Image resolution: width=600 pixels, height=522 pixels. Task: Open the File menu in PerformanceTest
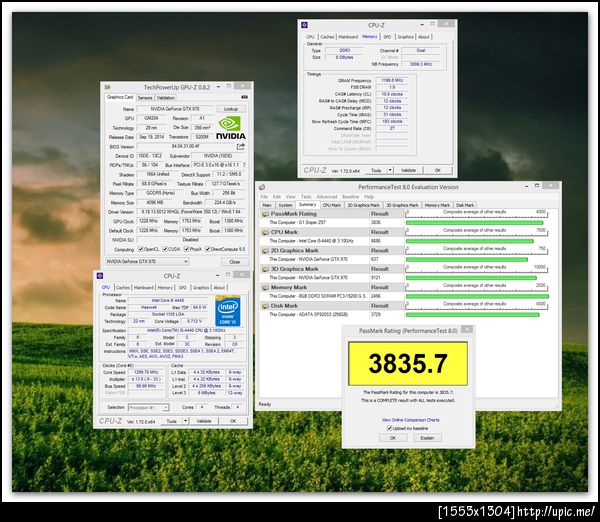(x=264, y=197)
